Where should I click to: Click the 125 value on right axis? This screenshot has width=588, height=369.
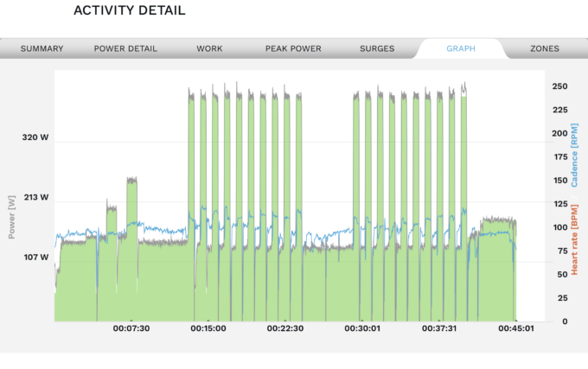point(560,204)
